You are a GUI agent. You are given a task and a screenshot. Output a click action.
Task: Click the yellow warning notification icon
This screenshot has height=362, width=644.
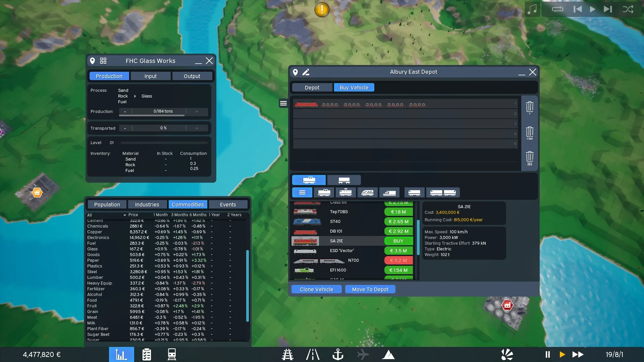[x=322, y=9]
